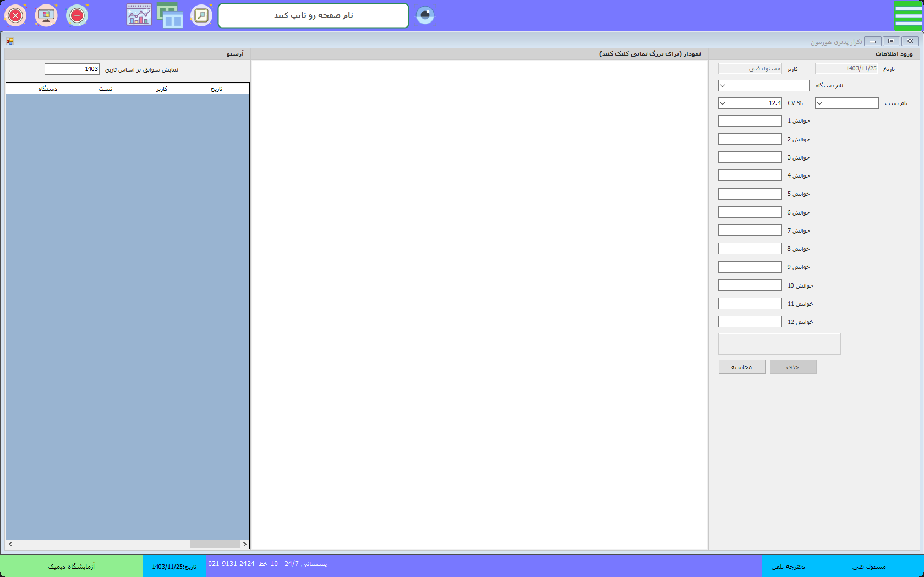This screenshot has width=924, height=577.
Task: Click the red X exit icon
Action: [x=15, y=15]
